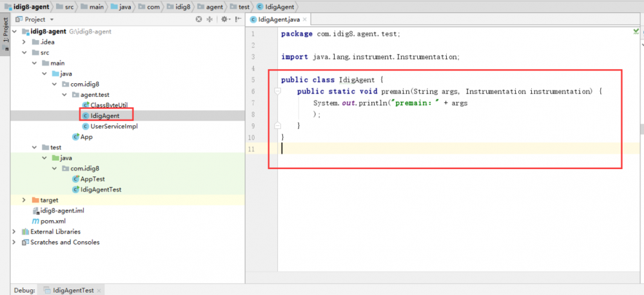The width and height of the screenshot is (644, 295).
Task: Expand the target folder
Action: tap(24, 200)
